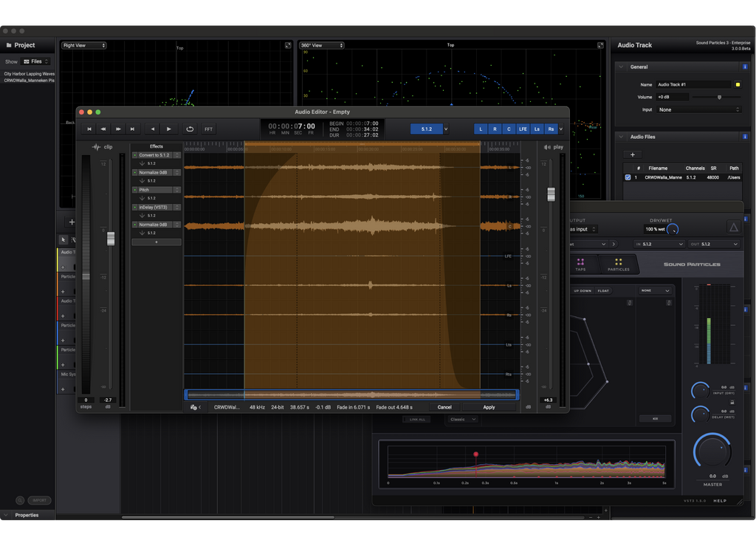Viewport: 756px width, 546px height.
Task: Switch to the Taps tab
Action: (x=580, y=264)
